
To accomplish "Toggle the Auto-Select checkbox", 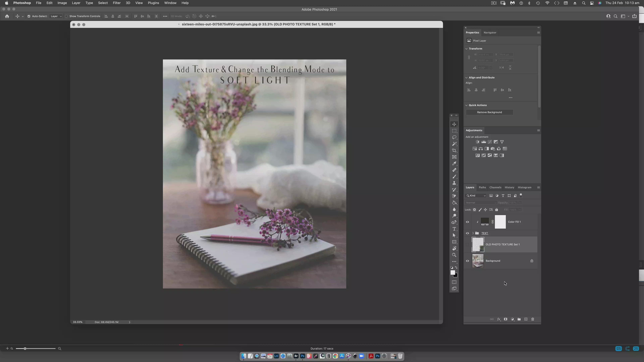I will [x=29, y=16].
